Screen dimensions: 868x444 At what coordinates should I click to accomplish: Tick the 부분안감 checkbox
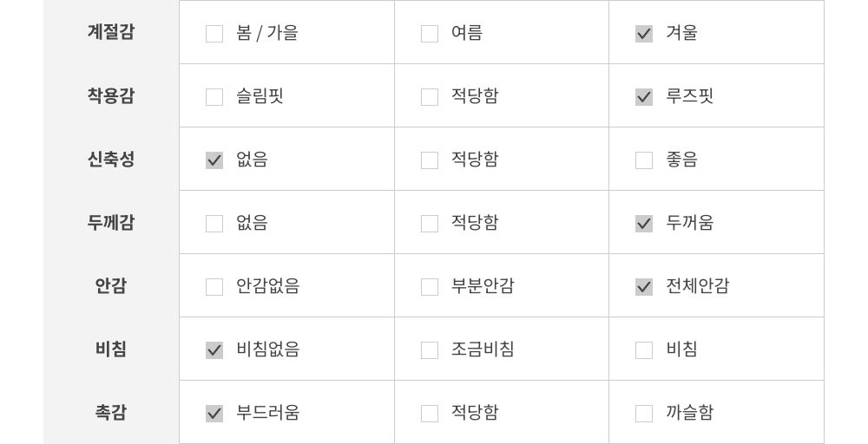click(430, 287)
